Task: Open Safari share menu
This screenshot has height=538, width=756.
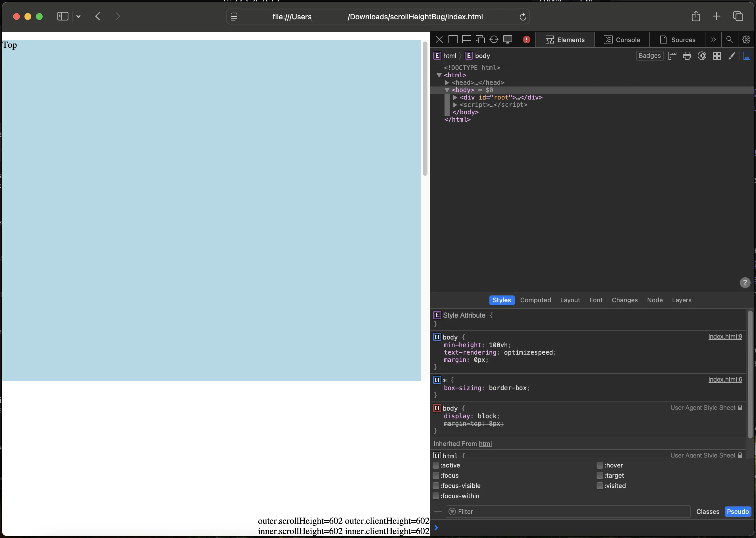Action: click(696, 16)
